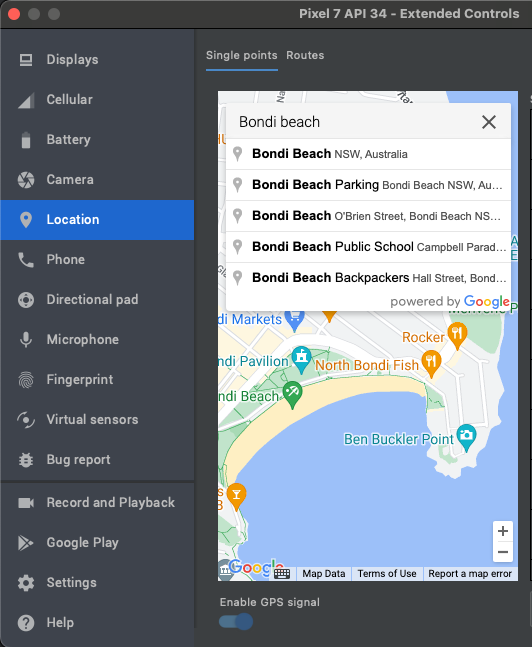Open the Displays settings icon
532x647 pixels.
(x=26, y=60)
